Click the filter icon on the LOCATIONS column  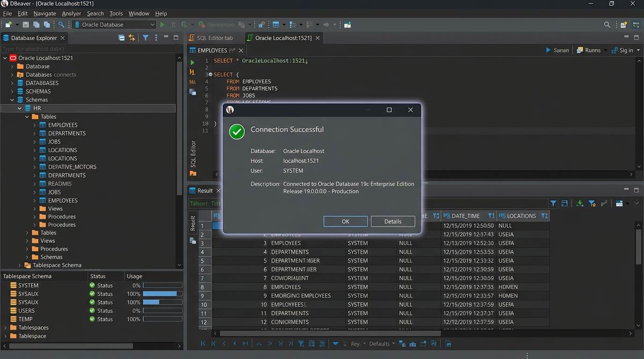544,216
